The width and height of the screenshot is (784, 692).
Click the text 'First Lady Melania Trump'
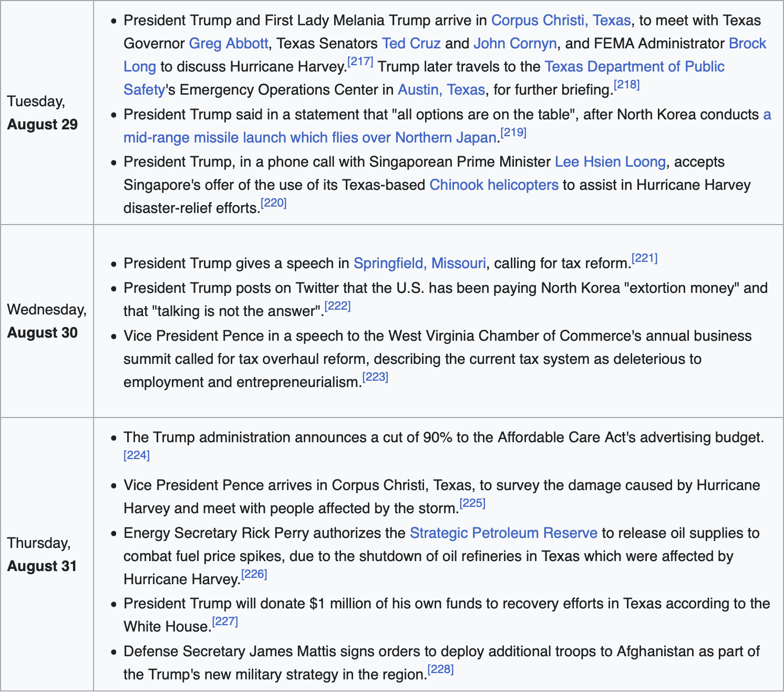click(x=347, y=21)
